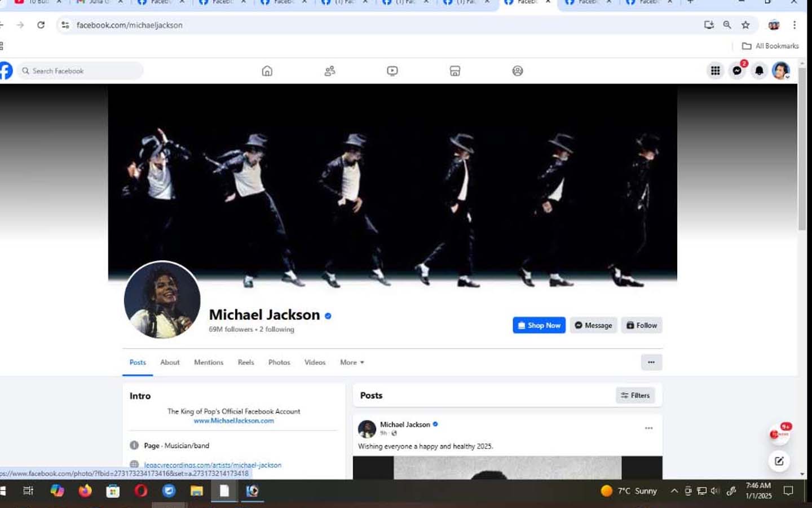Select the Posts tab
Screen dimensions: 812x508
click(138, 362)
